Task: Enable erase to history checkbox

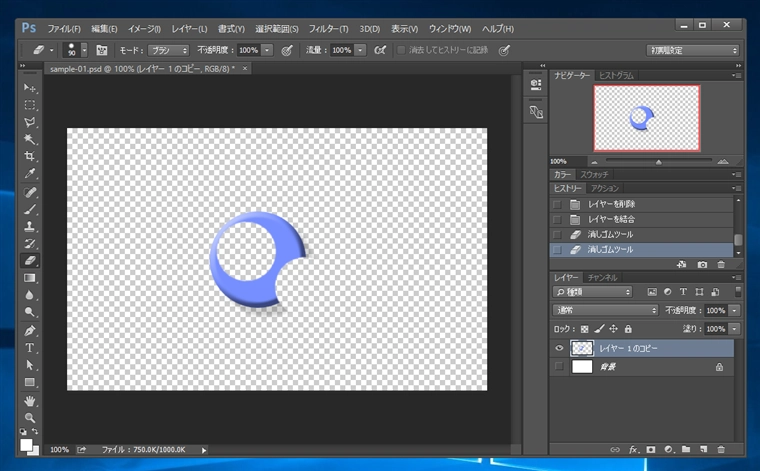Action: pyautogui.click(x=401, y=50)
